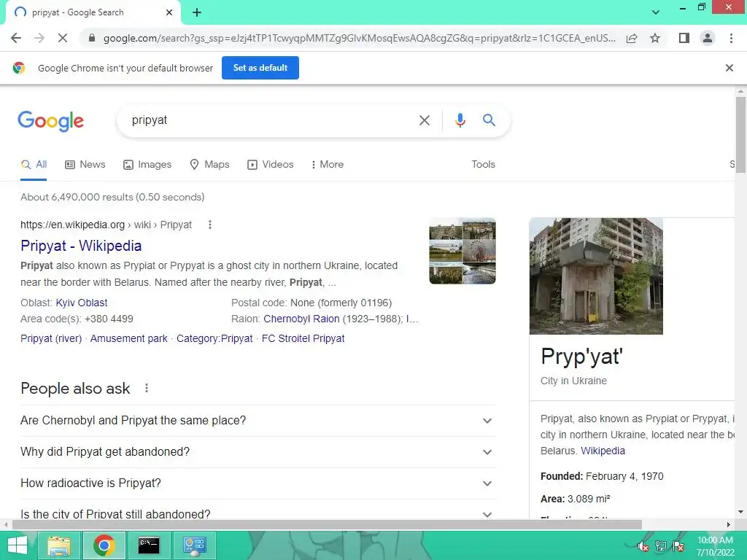Follow the Chernobyl Raion link
Image resolution: width=747 pixels, height=560 pixels.
coord(301,319)
